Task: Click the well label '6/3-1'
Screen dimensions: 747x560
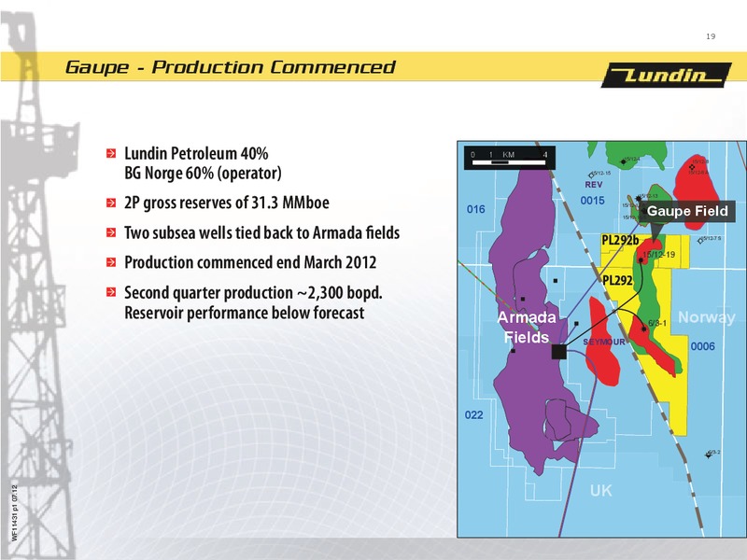Action: click(657, 323)
